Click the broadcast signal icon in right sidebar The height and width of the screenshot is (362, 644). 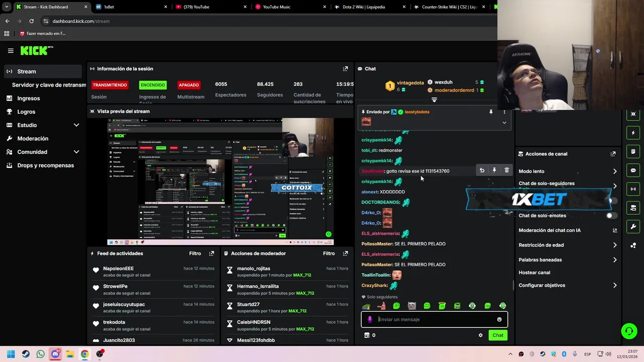coord(633,189)
